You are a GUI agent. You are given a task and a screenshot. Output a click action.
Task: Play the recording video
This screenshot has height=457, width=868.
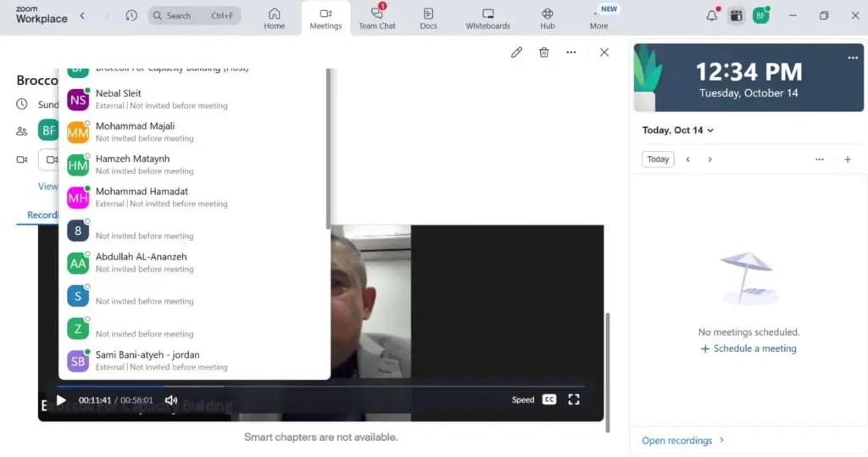61,400
